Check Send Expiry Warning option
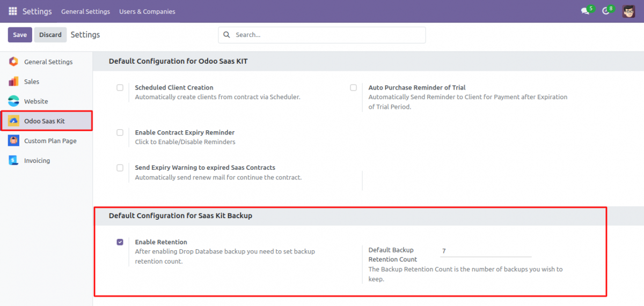 120,168
